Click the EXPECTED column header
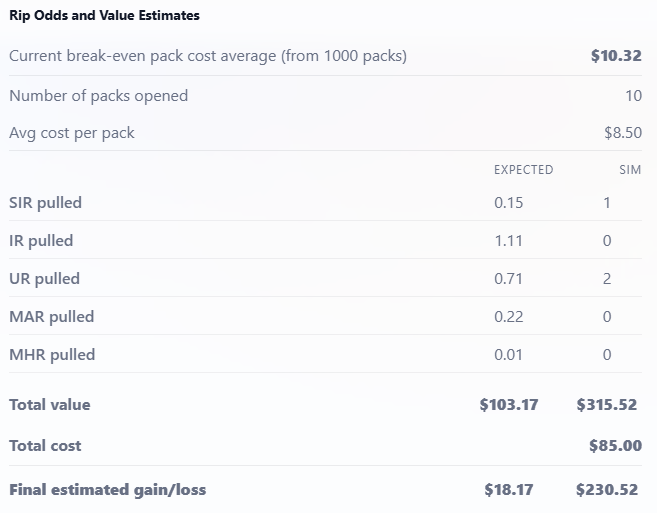This screenshot has height=513, width=657. (523, 170)
